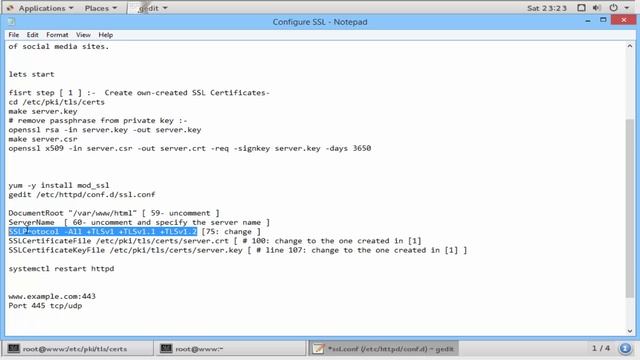Open the Places menu in top panel

(101, 8)
